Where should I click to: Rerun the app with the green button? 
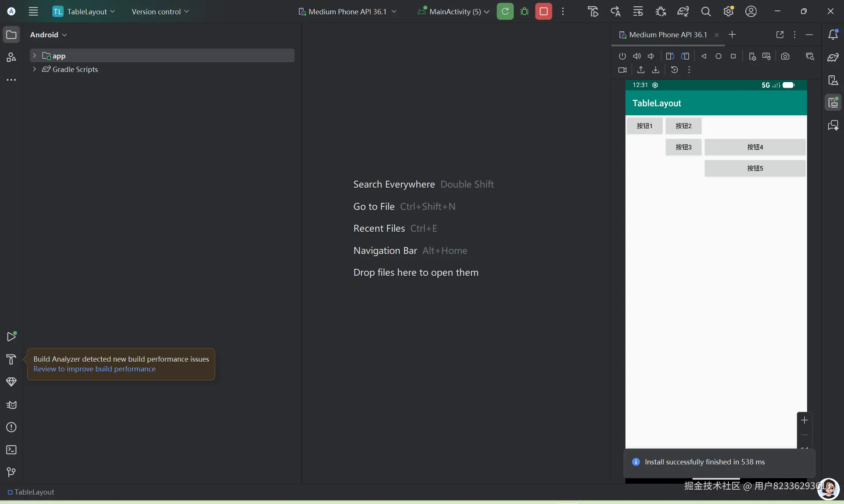(x=505, y=12)
